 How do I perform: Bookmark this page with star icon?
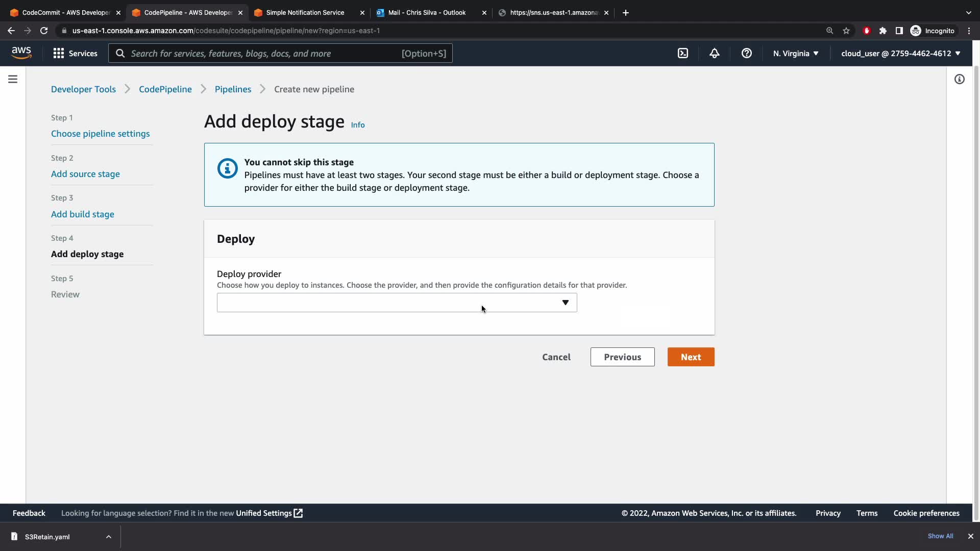pyautogui.click(x=846, y=31)
